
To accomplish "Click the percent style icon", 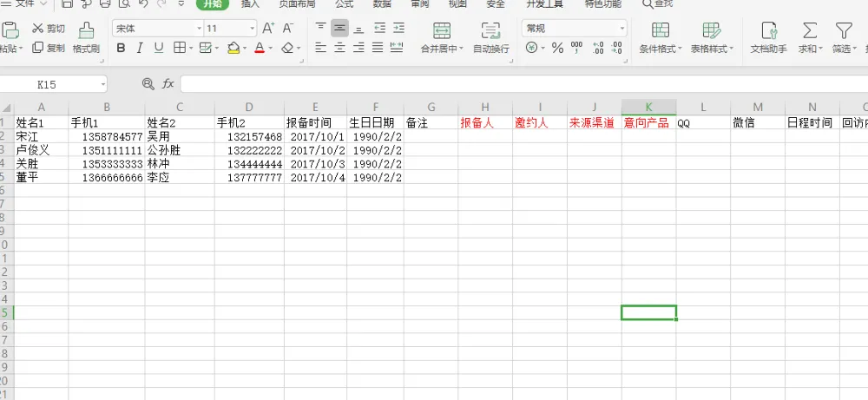I will point(556,49).
